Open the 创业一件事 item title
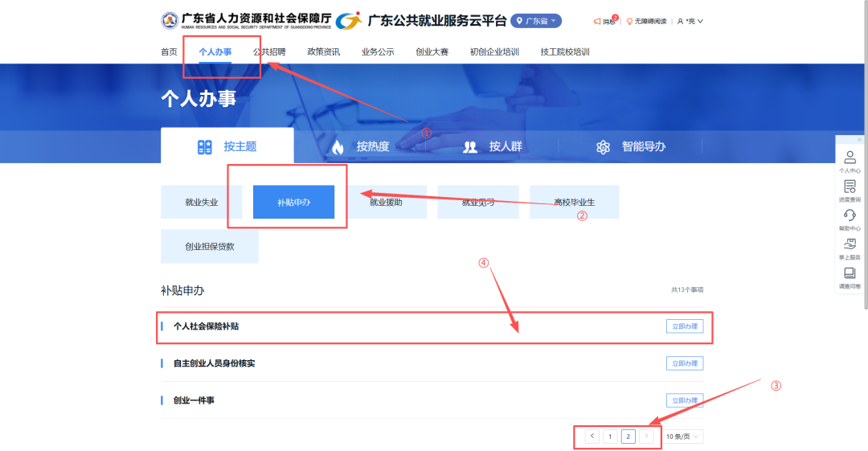This screenshot has height=451, width=868. pos(194,400)
